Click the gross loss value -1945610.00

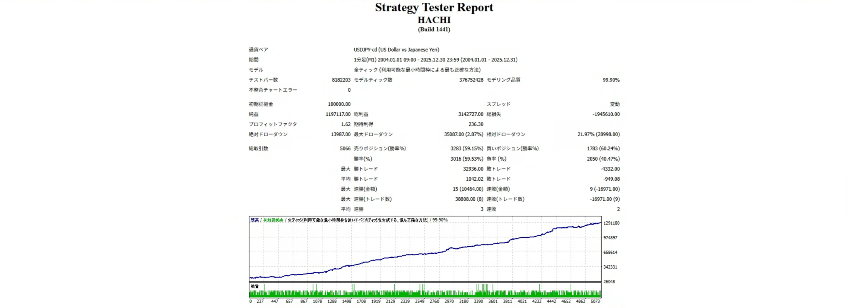coord(606,114)
